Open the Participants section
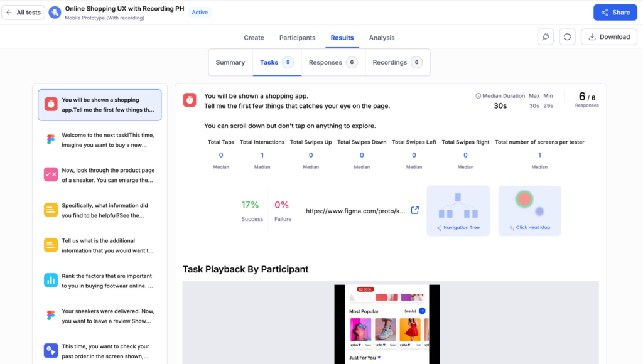Image resolution: width=643 pixels, height=364 pixels. [297, 38]
